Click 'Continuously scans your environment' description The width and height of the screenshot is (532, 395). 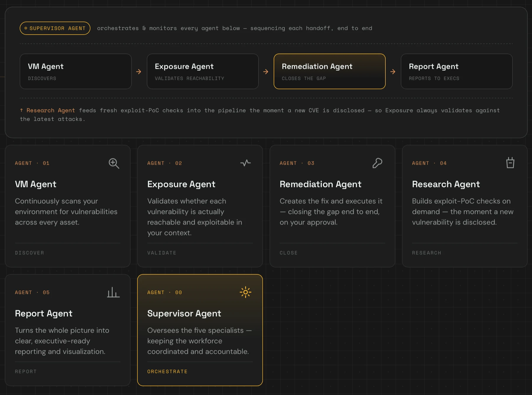pos(66,212)
